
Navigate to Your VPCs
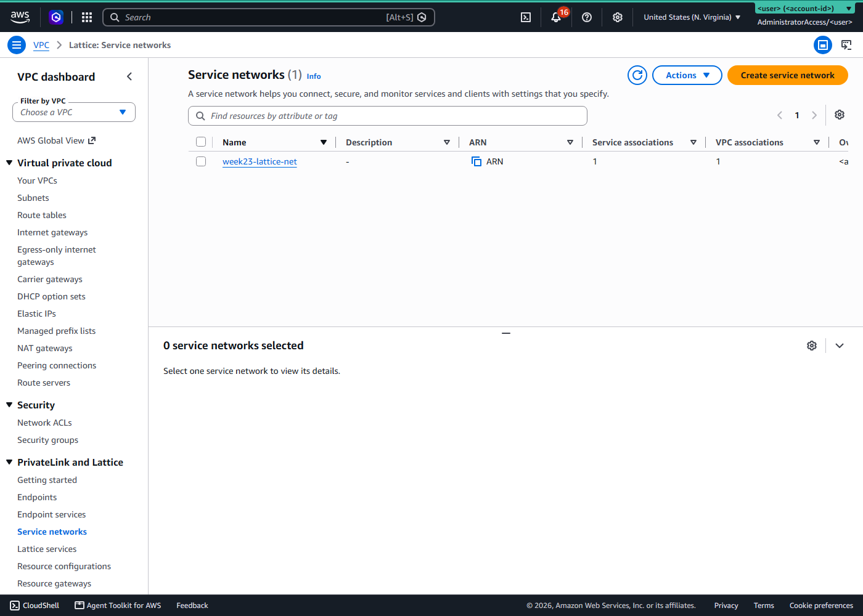(x=37, y=180)
